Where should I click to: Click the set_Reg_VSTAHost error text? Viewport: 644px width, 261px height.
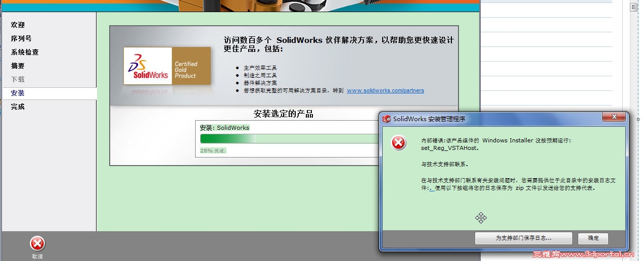[449, 148]
